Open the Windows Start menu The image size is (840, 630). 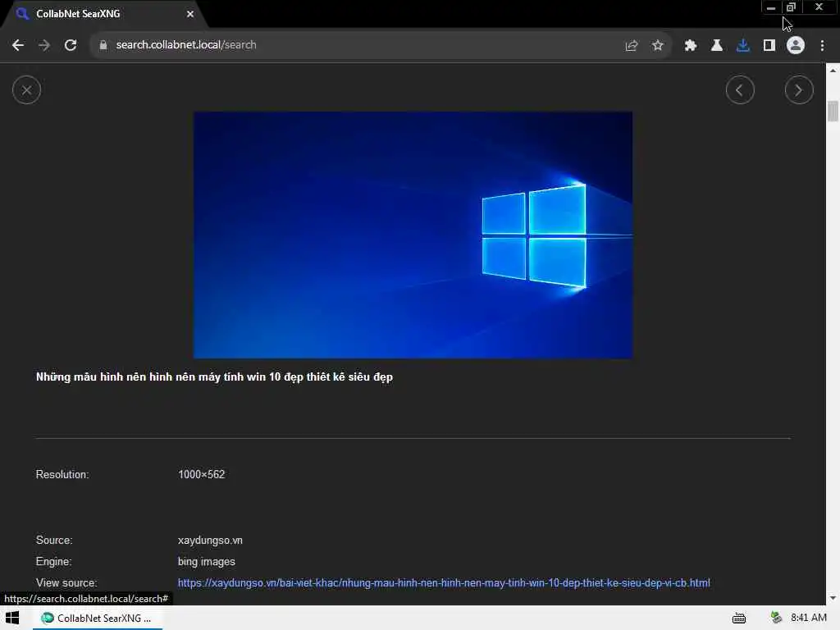[12, 619]
